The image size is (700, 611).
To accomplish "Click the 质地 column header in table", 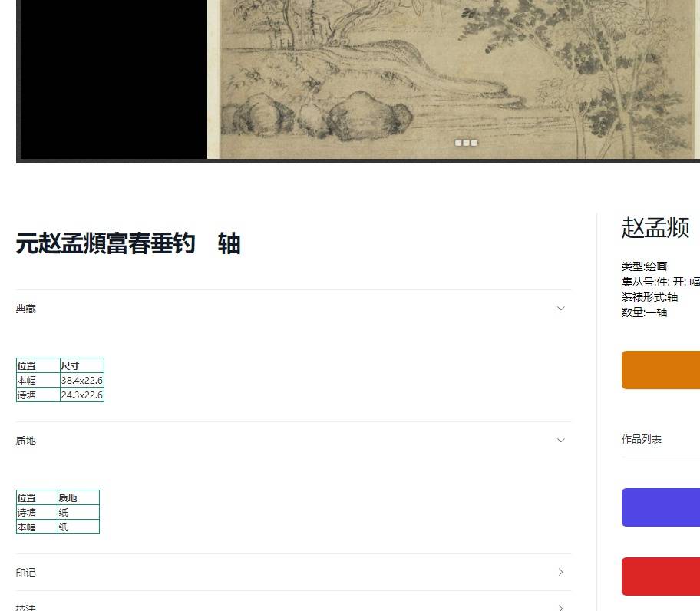I will pos(78,497).
